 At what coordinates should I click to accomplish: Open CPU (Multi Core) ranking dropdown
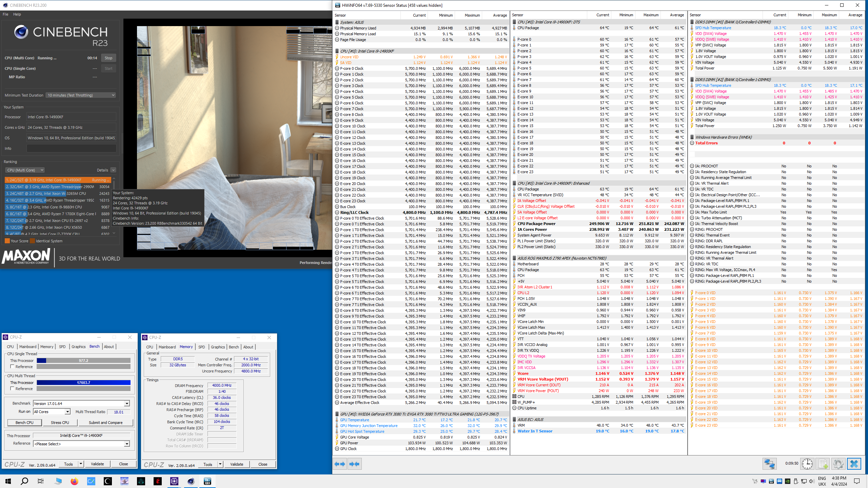coord(25,170)
